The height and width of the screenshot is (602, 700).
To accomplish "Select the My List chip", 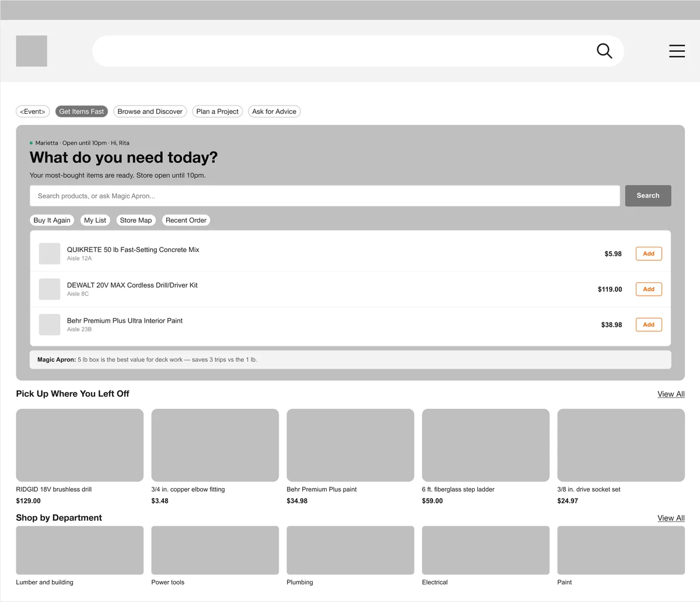I will coord(95,220).
